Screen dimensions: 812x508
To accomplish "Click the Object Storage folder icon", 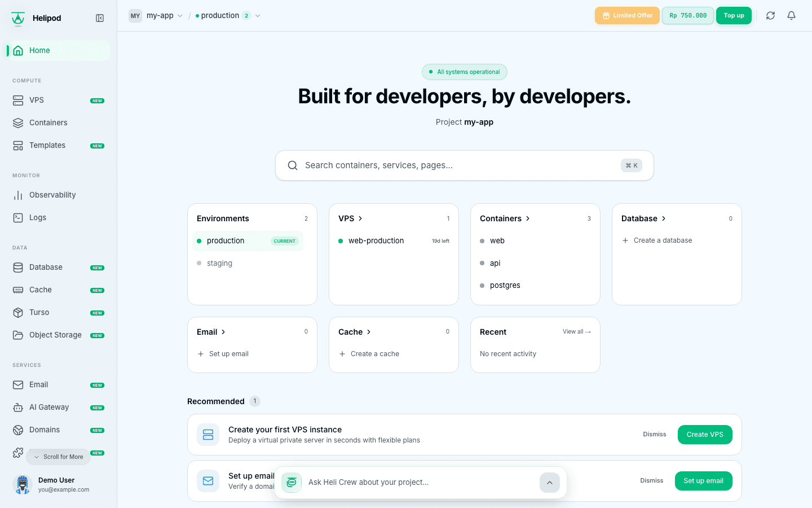I will click(x=18, y=335).
